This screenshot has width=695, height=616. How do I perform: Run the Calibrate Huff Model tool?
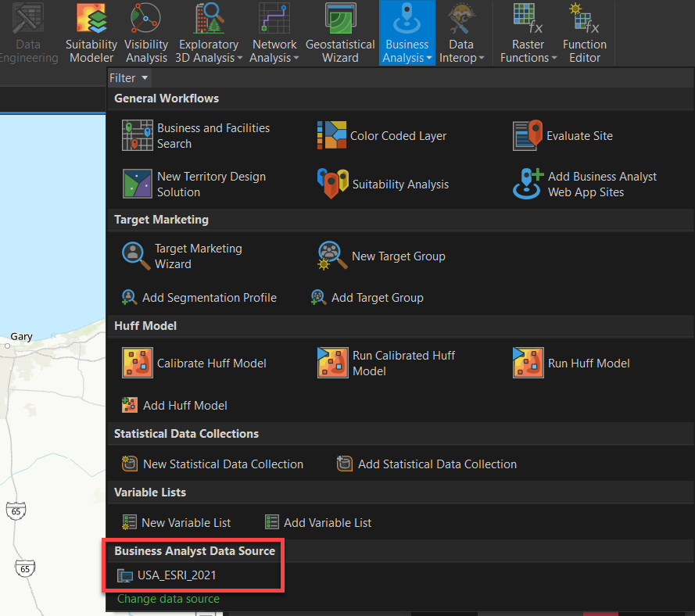click(195, 364)
